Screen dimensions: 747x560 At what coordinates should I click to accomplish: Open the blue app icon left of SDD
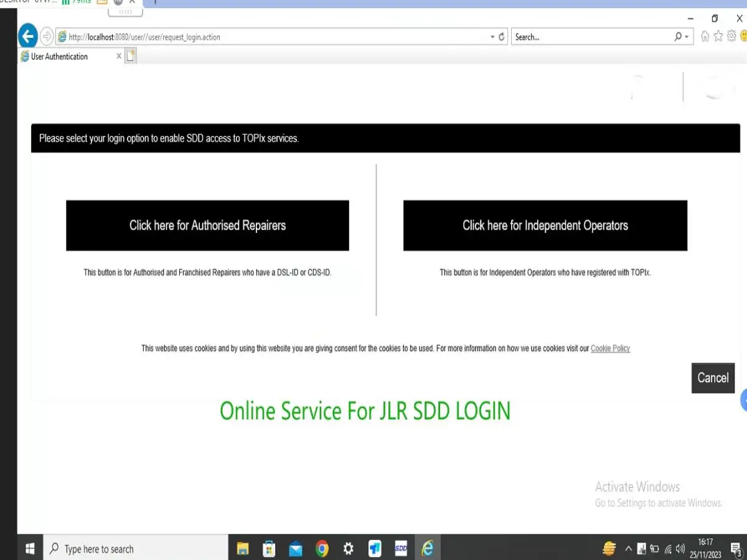pos(375,549)
